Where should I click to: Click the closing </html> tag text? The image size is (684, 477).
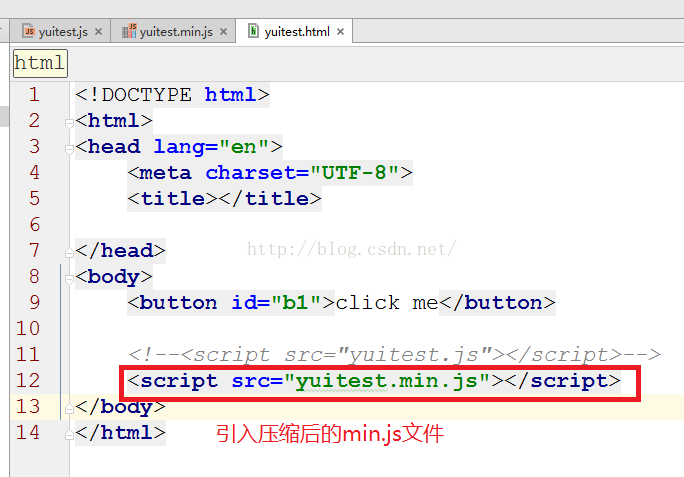[x=120, y=433]
